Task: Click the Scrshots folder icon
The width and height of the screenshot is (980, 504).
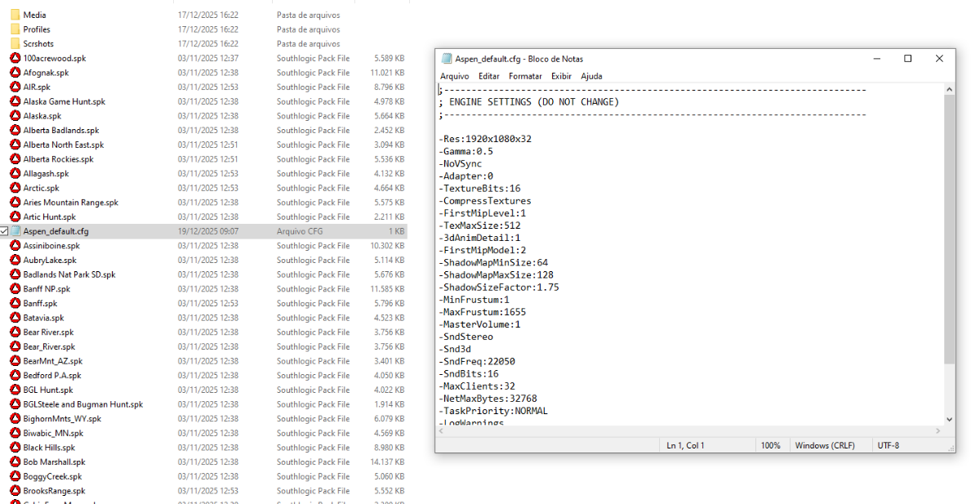Action: click(15, 43)
